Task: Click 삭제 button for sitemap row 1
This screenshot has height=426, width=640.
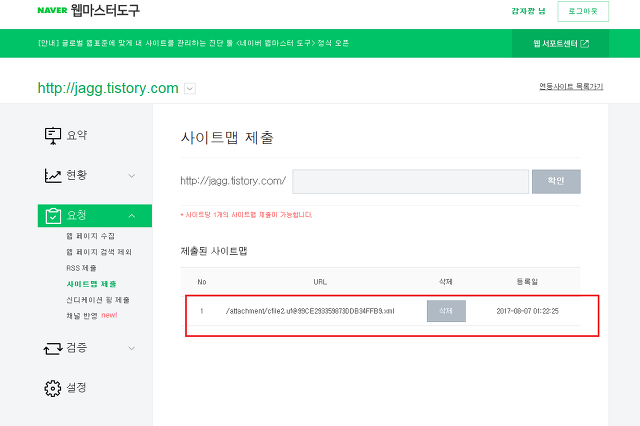Action: tap(446, 311)
